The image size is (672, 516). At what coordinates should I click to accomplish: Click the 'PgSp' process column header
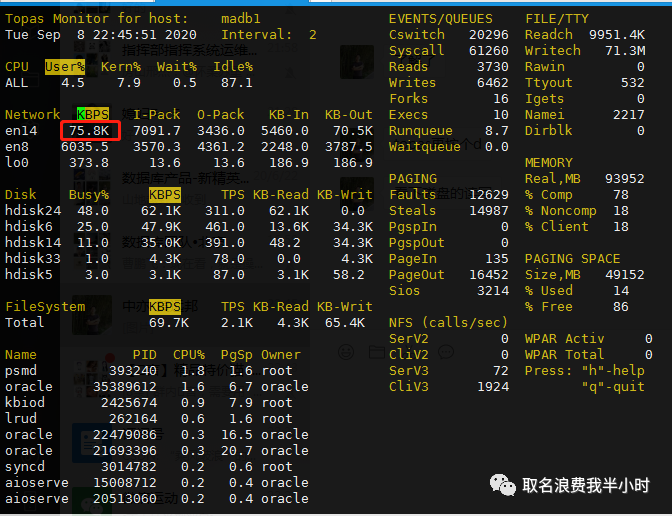237,355
